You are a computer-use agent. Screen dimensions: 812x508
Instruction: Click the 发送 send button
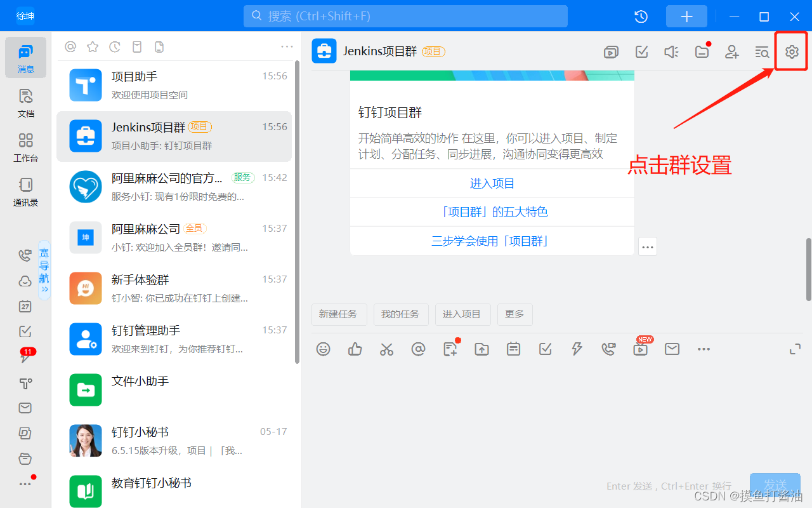tap(775, 485)
